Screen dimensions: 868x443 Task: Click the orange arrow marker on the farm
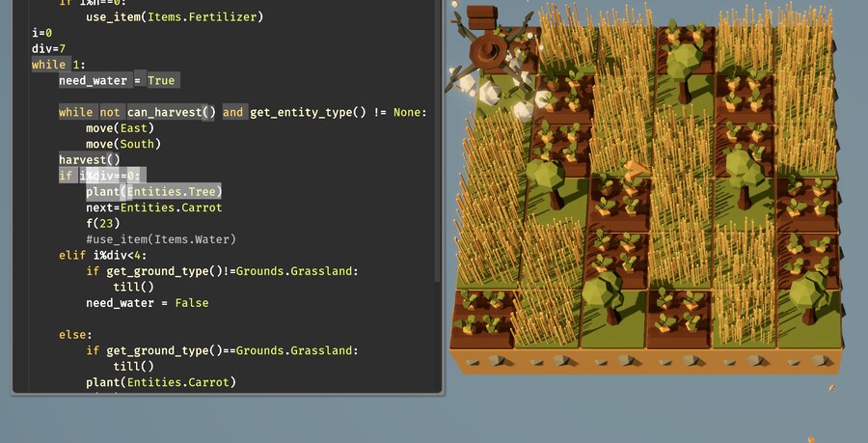pyautogui.click(x=637, y=169)
